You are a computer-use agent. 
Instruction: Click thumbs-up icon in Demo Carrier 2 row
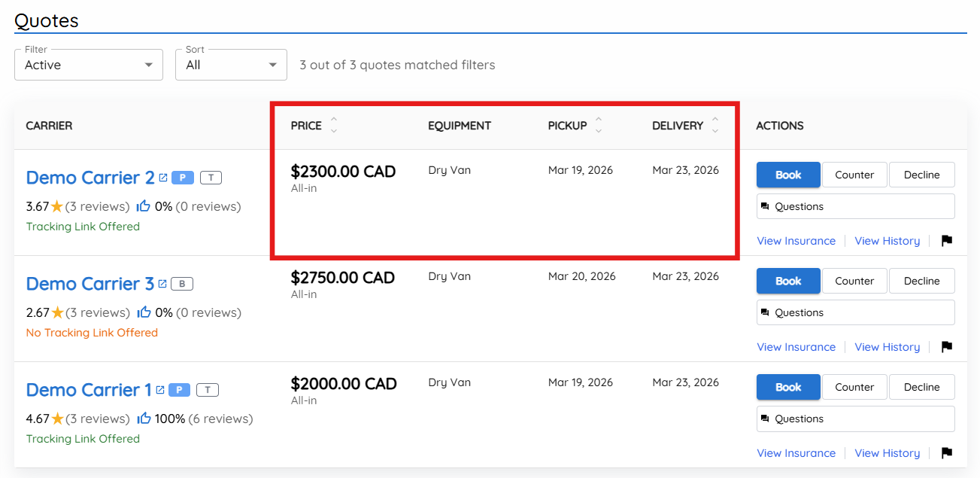[x=144, y=206]
